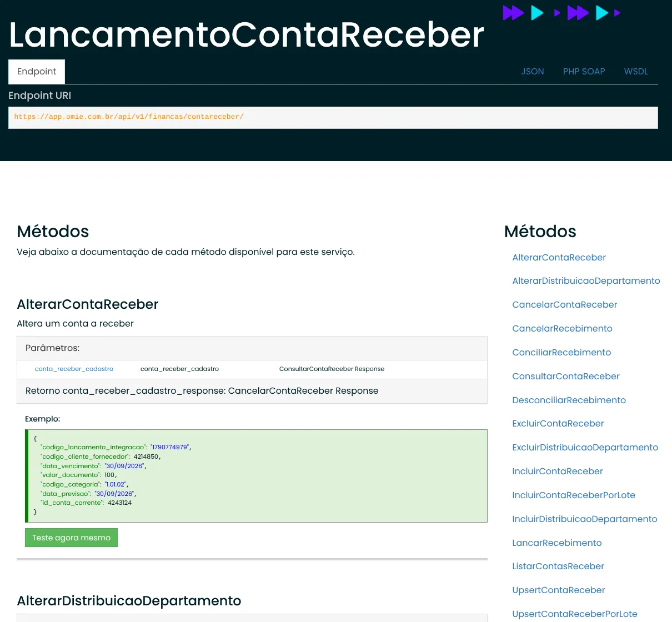Open IncluirContaReceberPorLote method link
672x622 pixels.
click(573, 495)
